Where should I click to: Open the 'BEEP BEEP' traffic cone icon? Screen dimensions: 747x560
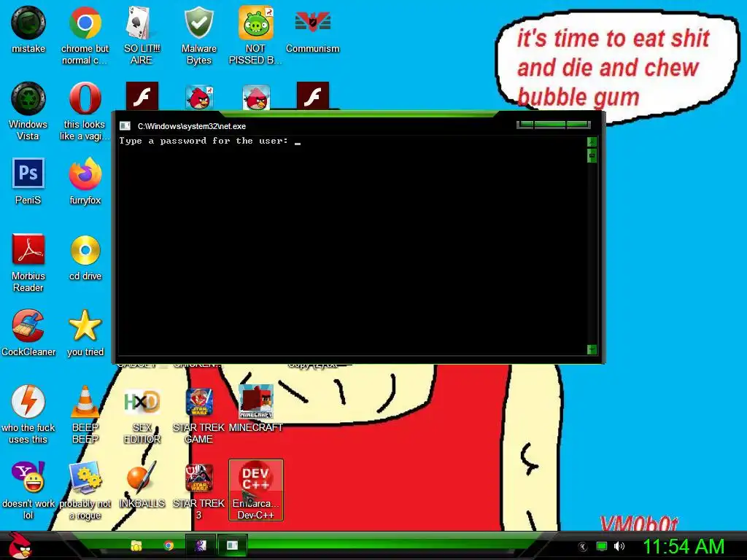[x=85, y=414]
